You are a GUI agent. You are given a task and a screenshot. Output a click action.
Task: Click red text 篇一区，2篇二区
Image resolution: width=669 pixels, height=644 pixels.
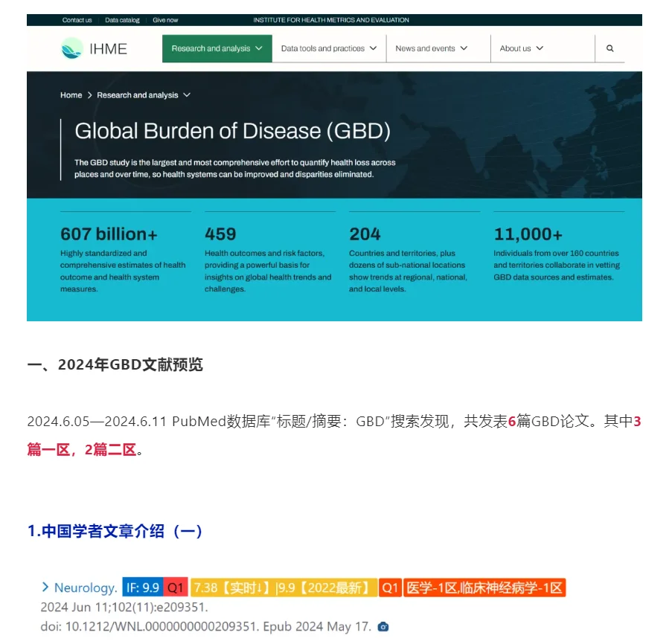click(x=82, y=449)
